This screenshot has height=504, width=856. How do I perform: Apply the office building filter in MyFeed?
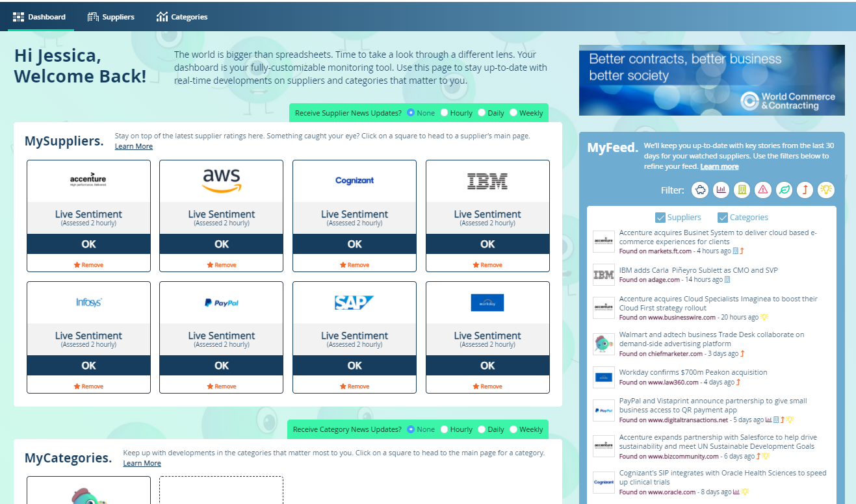[x=742, y=190]
